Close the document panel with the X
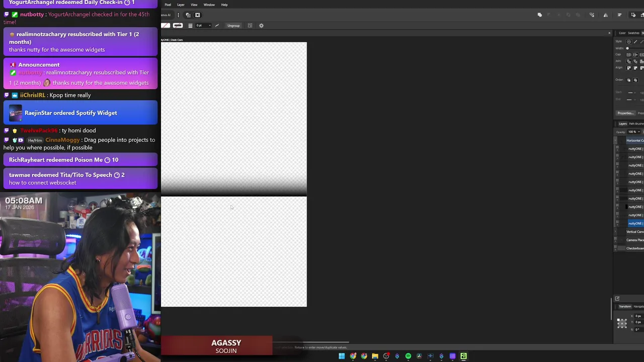644x362 pixels. tap(609, 33)
